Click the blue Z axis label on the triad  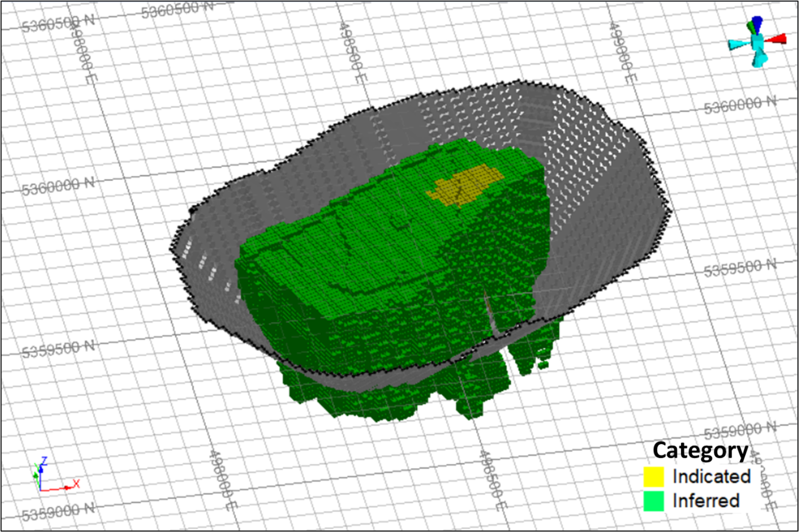pyautogui.click(x=44, y=460)
